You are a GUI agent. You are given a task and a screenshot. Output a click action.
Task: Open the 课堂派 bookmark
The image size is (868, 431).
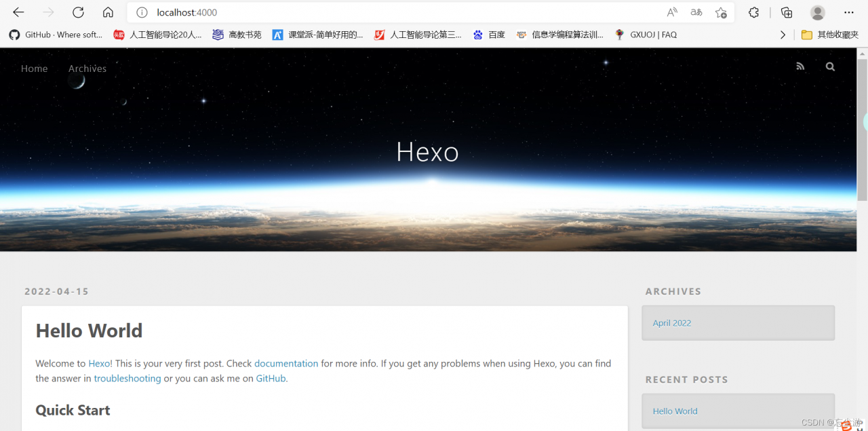pyautogui.click(x=317, y=35)
